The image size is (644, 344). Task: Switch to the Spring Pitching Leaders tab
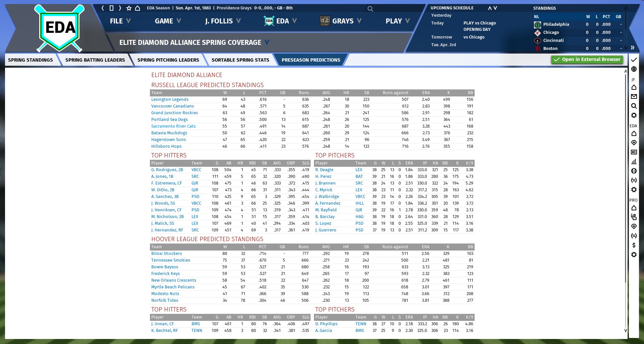coord(168,60)
